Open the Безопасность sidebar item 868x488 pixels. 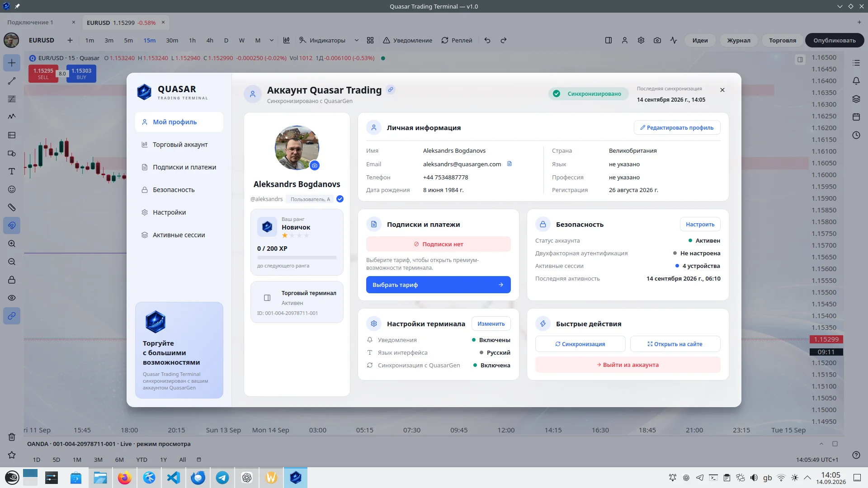(179, 190)
